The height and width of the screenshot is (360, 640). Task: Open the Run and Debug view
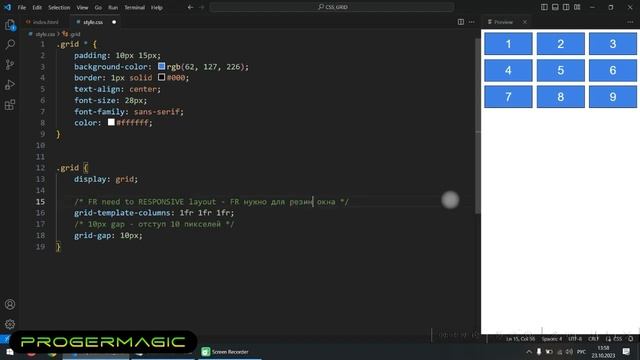[x=10, y=85]
